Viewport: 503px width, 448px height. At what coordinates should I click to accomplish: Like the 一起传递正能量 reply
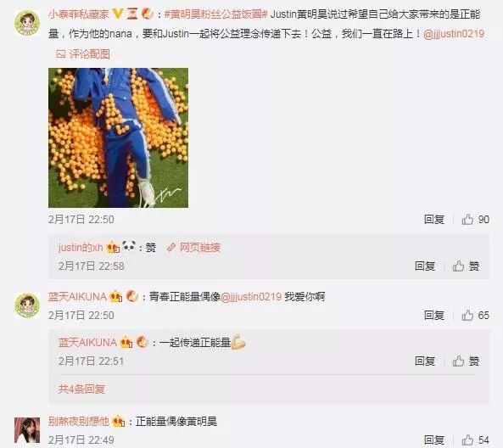[466, 361]
